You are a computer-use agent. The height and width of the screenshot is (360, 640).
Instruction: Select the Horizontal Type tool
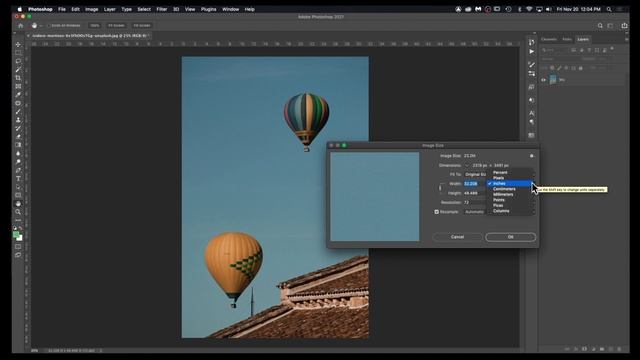pyautogui.click(x=18, y=178)
